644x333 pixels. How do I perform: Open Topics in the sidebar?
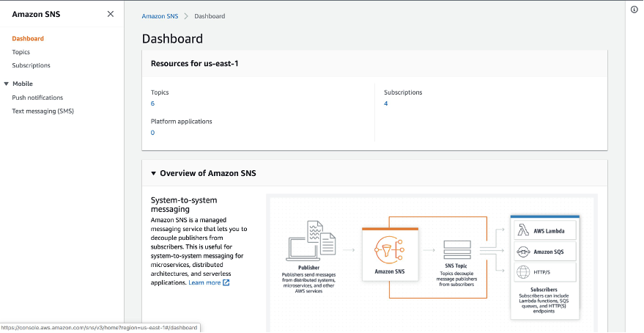(x=21, y=52)
